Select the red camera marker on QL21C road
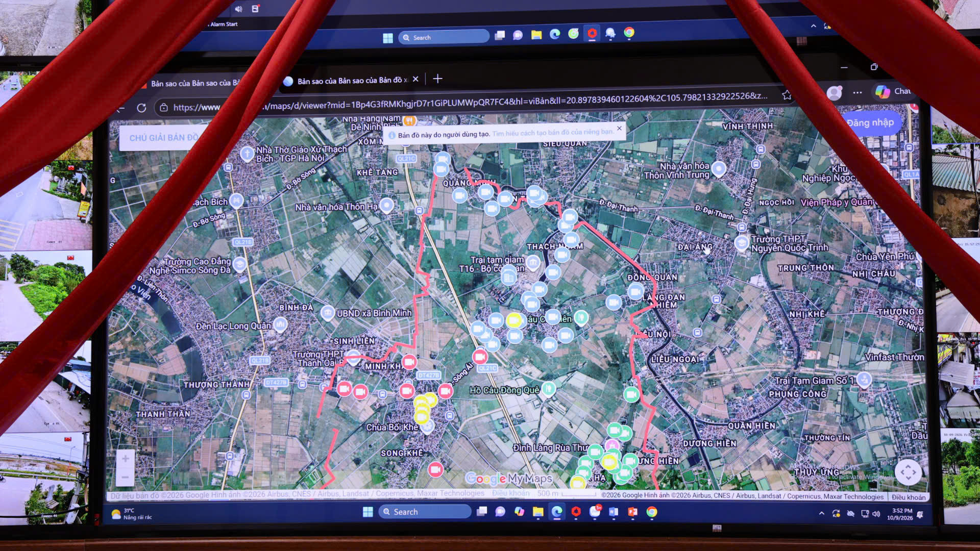Viewport: 980px width, 551px height. click(x=480, y=357)
